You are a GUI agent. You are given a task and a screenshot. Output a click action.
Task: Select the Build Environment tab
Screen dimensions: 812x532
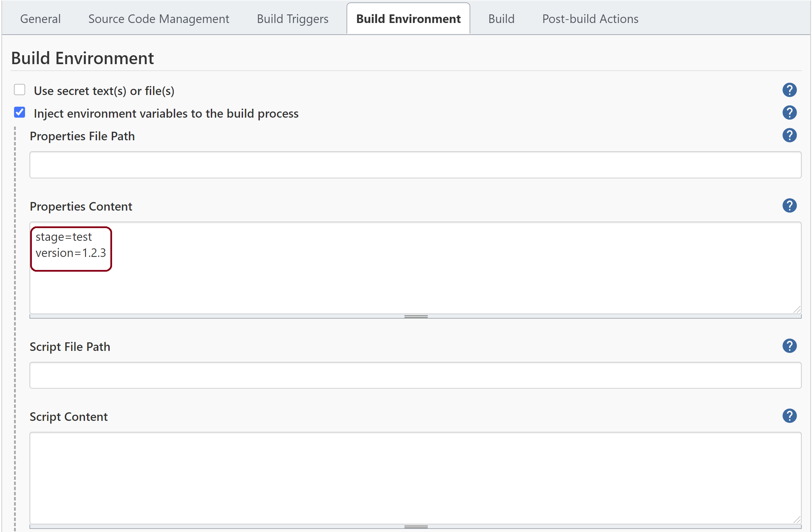[x=408, y=19]
